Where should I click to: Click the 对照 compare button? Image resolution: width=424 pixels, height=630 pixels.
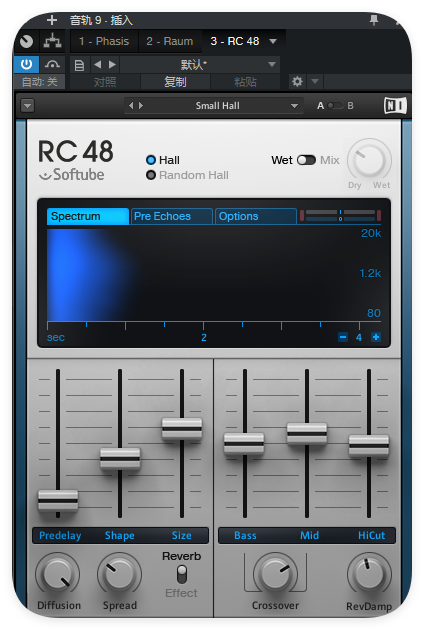tap(105, 82)
